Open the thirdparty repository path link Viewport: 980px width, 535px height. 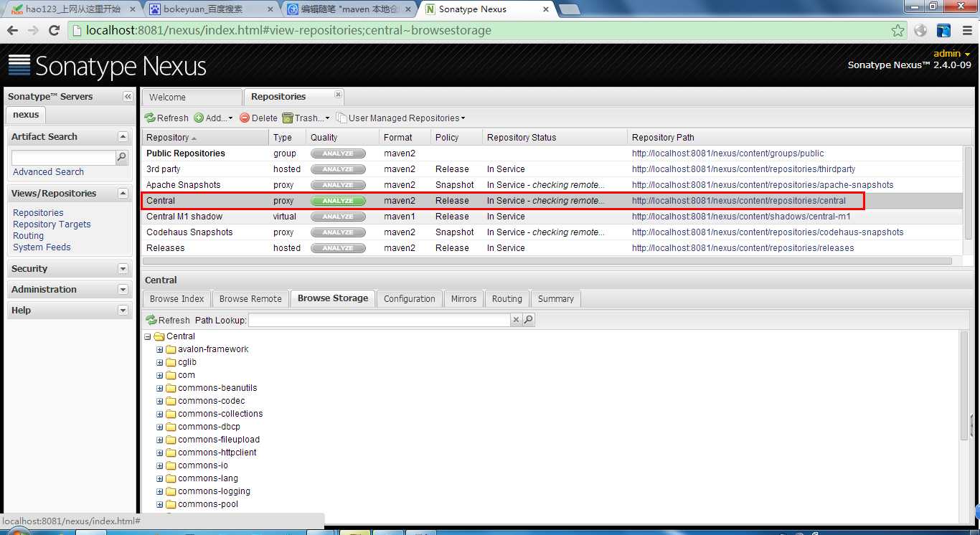[x=743, y=169]
